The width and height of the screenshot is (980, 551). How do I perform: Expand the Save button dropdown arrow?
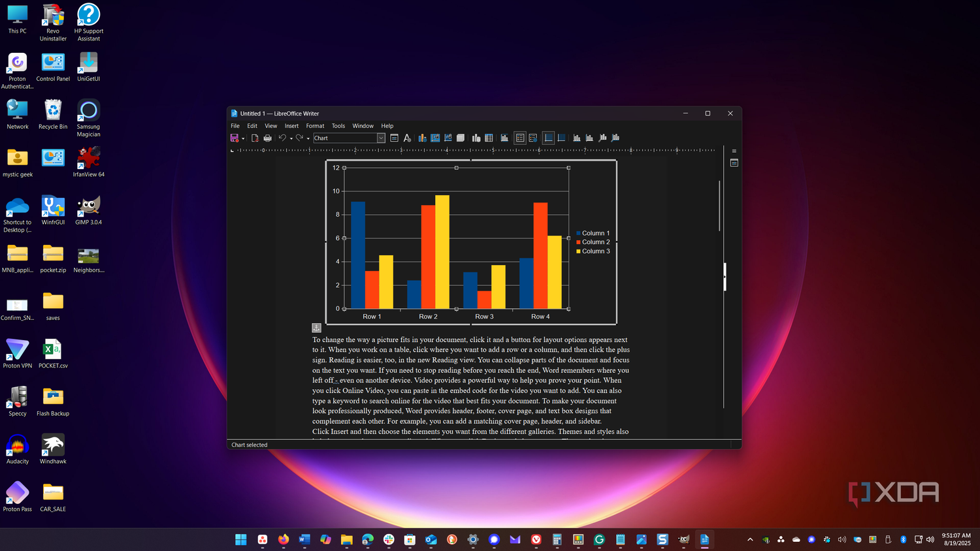tap(243, 138)
